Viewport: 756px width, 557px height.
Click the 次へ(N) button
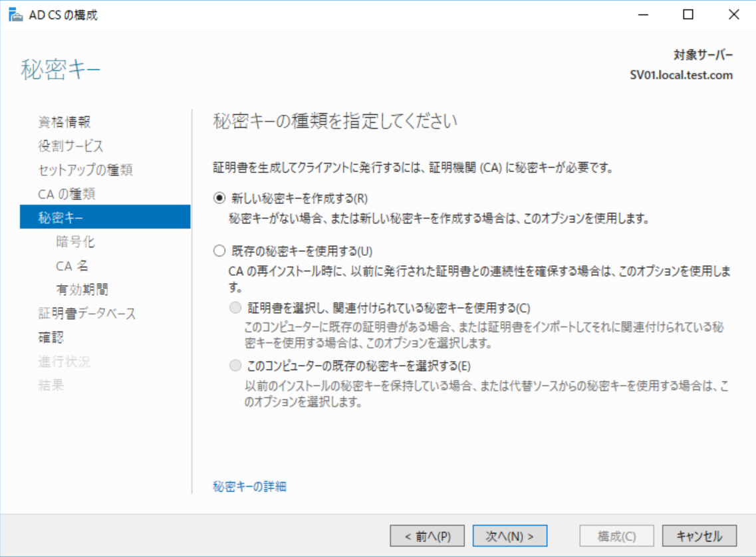coord(509,536)
